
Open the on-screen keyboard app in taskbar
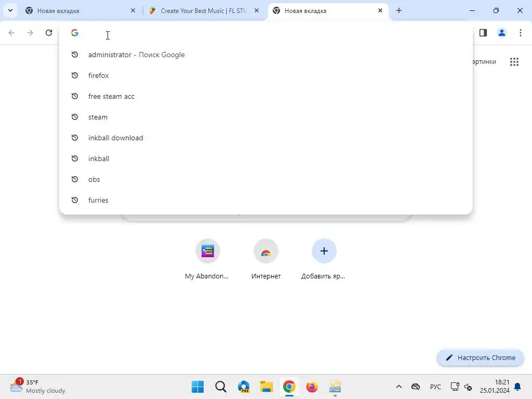pyautogui.click(x=335, y=387)
